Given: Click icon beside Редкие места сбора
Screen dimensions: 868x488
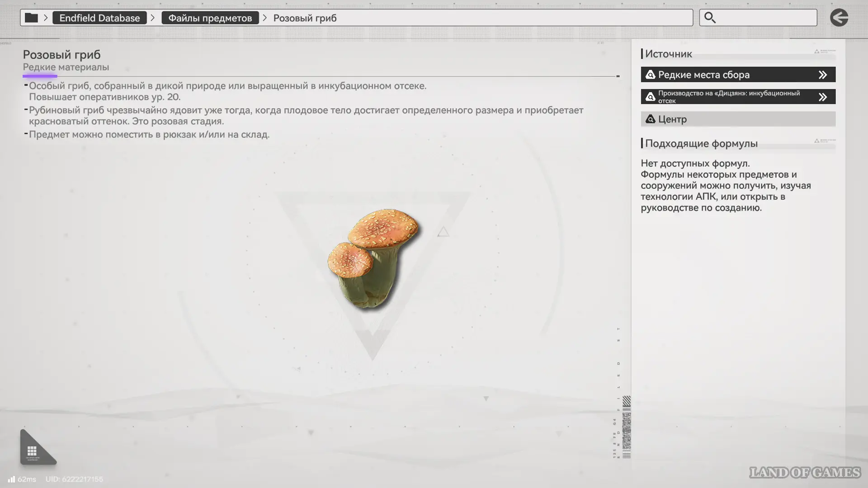Looking at the screenshot, I should tap(650, 75).
